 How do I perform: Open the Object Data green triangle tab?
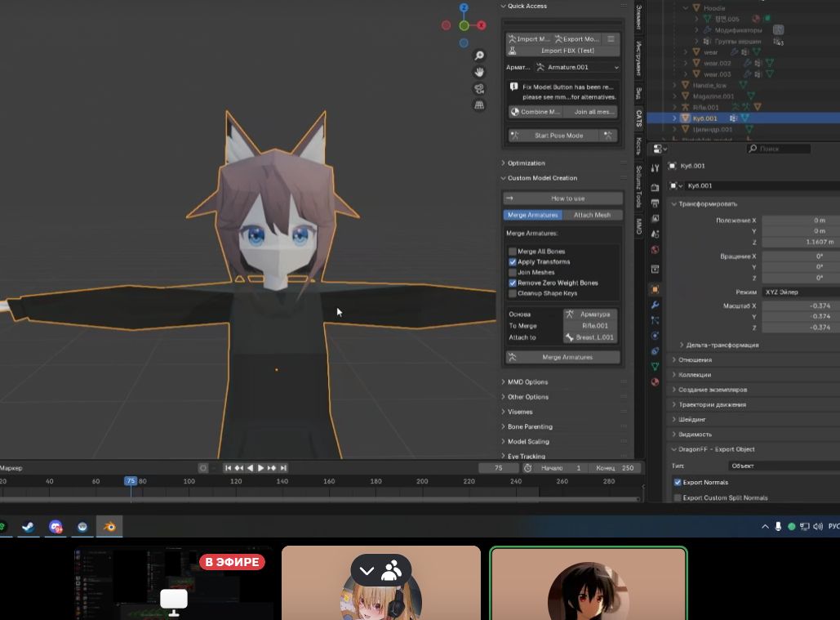pos(655,367)
